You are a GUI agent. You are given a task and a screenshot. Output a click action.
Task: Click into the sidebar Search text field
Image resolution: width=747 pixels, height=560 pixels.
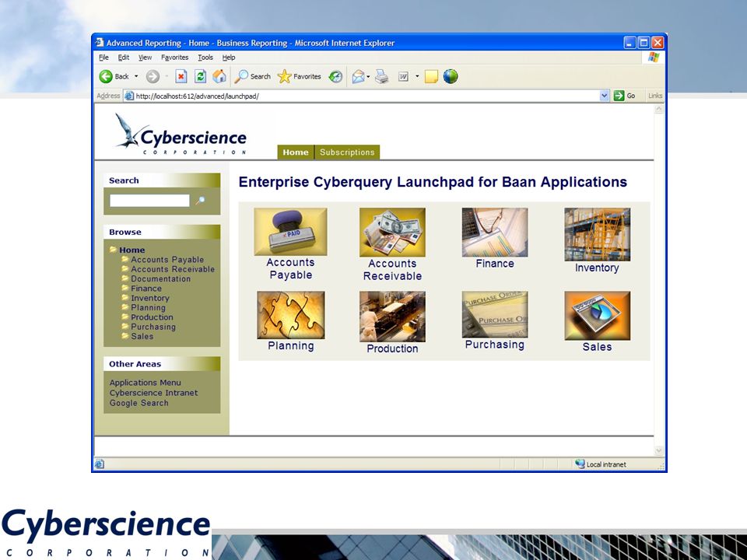pos(149,201)
